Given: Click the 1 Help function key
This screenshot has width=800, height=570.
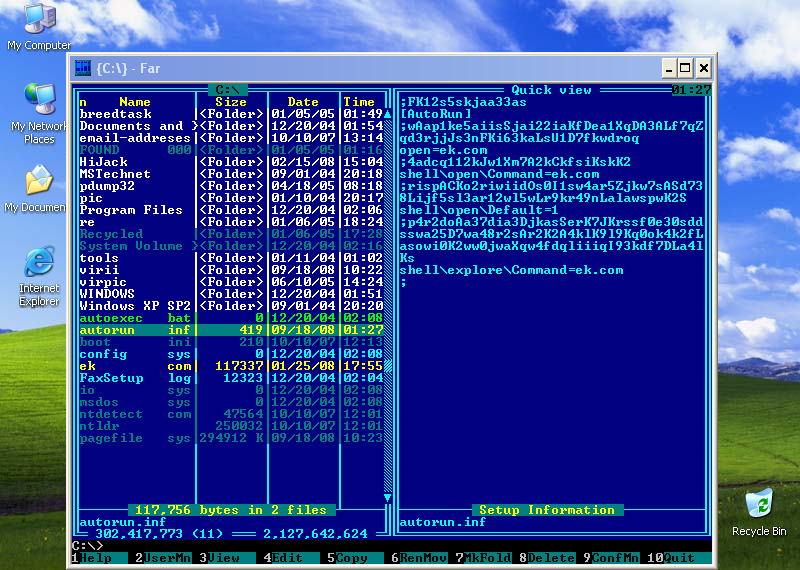Looking at the screenshot, I should 99,558.
